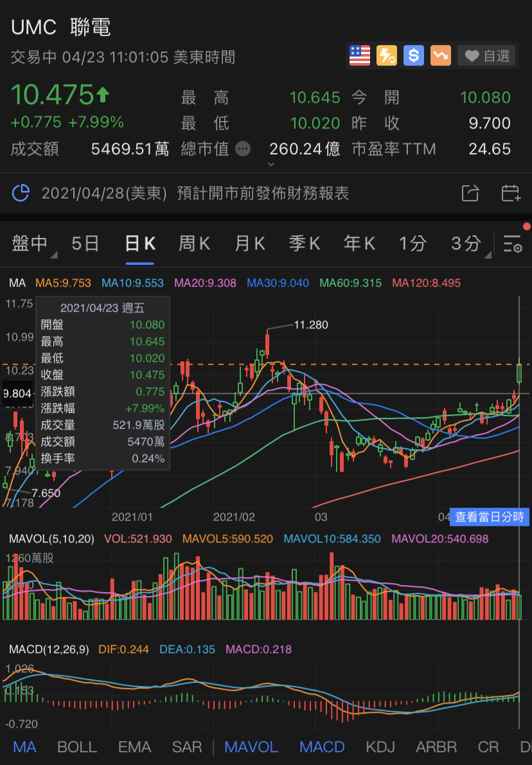Select the SAR indicator
The image size is (532, 765).
coord(187,747)
